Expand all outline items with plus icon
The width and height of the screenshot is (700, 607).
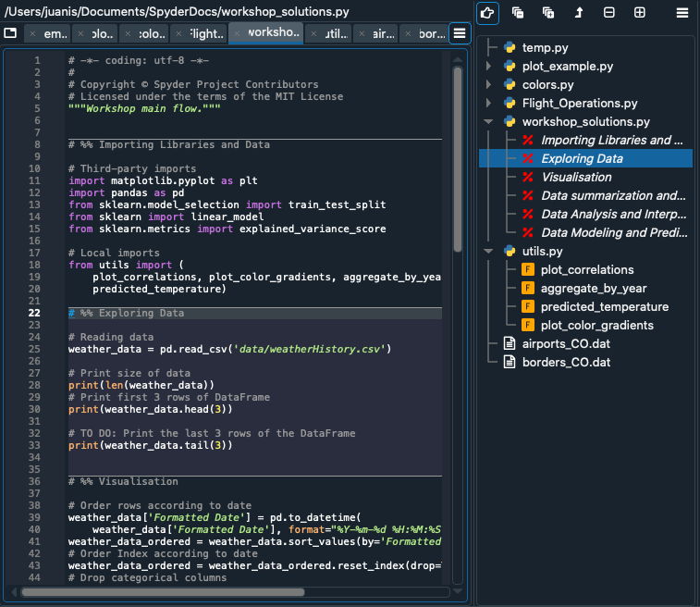coord(639,13)
